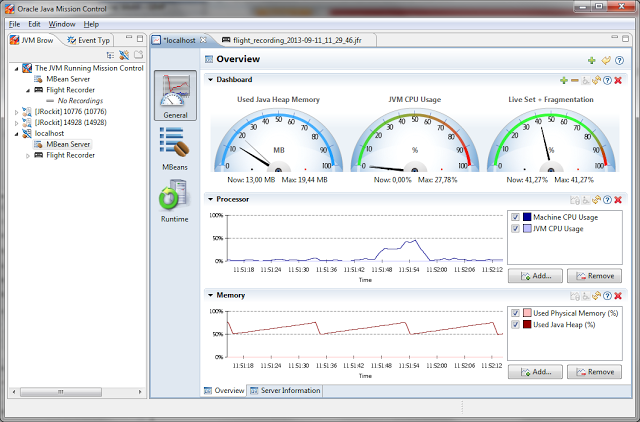Click Add button in Processor section

(535, 275)
